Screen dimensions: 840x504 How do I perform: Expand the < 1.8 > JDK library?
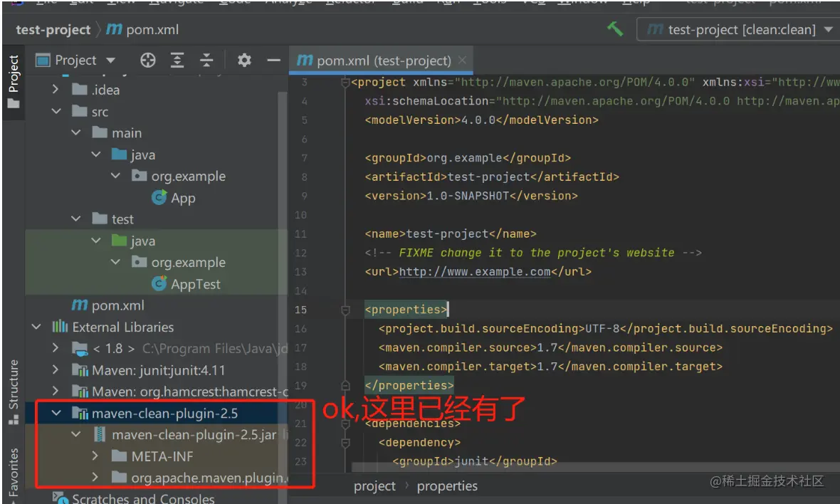click(56, 348)
